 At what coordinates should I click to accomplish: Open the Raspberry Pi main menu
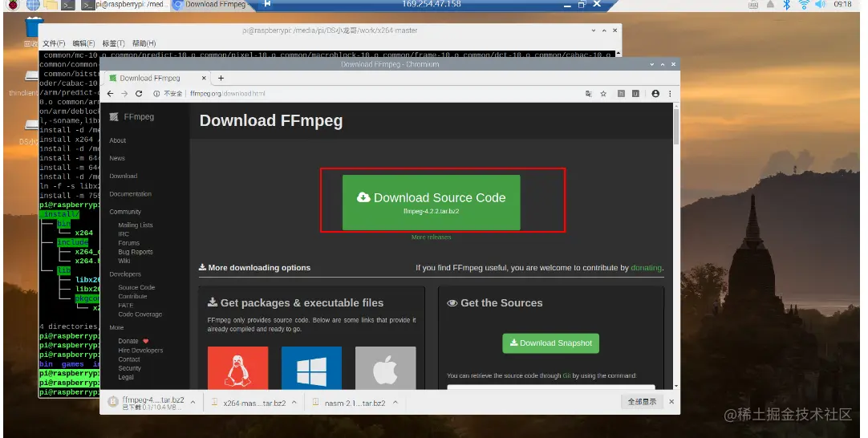point(12,5)
